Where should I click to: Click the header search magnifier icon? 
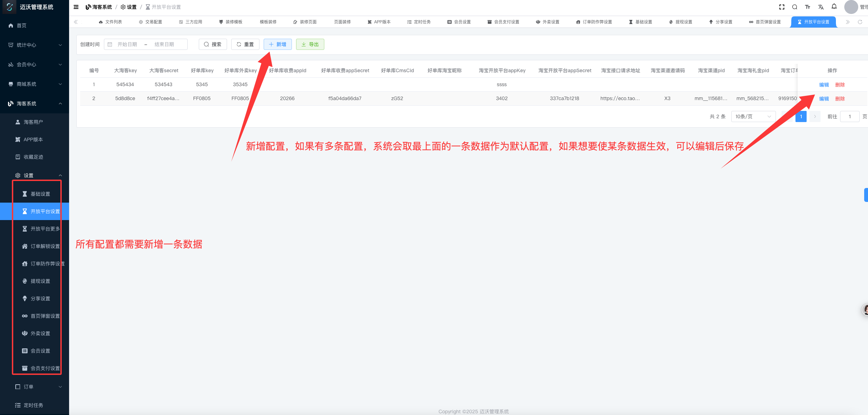[794, 7]
